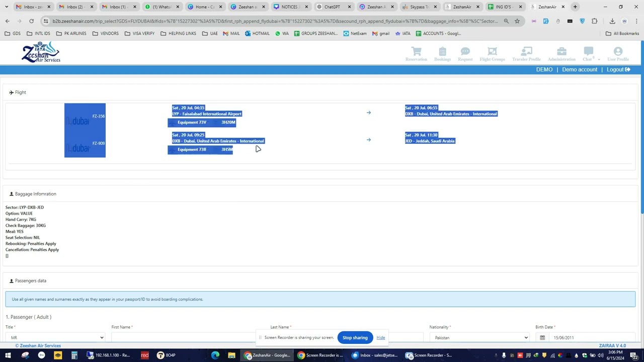Click the Zeeshan Air Services logo

(41, 52)
